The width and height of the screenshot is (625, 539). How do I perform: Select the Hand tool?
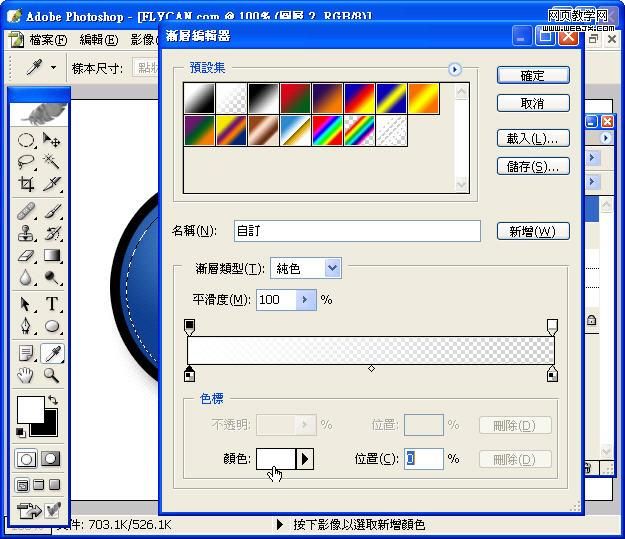pyautogui.click(x=26, y=375)
